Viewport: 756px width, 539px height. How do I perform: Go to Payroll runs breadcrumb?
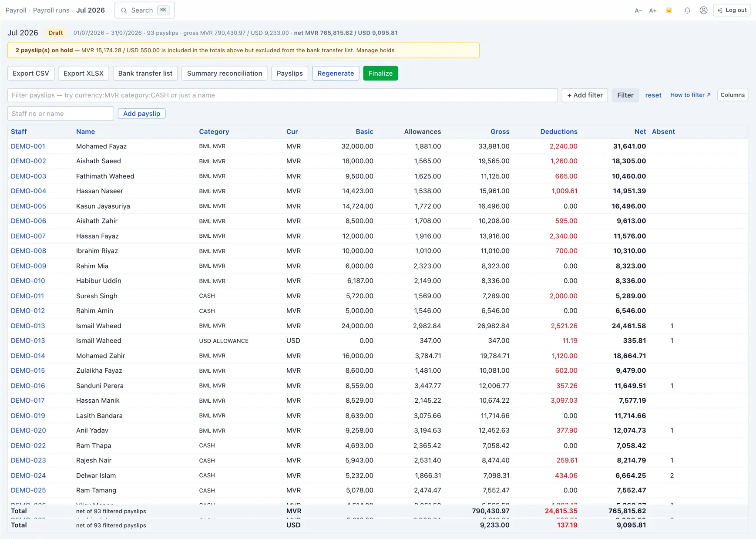click(x=51, y=10)
